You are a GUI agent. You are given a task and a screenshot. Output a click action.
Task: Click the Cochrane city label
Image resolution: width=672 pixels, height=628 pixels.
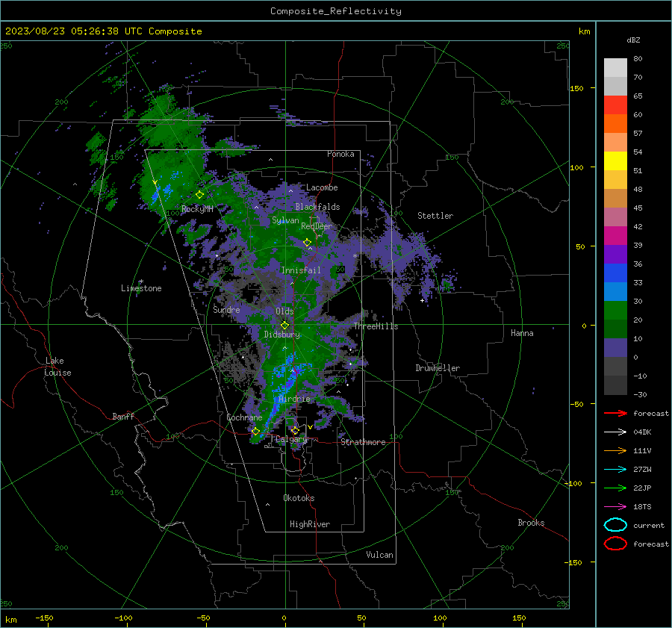[x=244, y=417]
